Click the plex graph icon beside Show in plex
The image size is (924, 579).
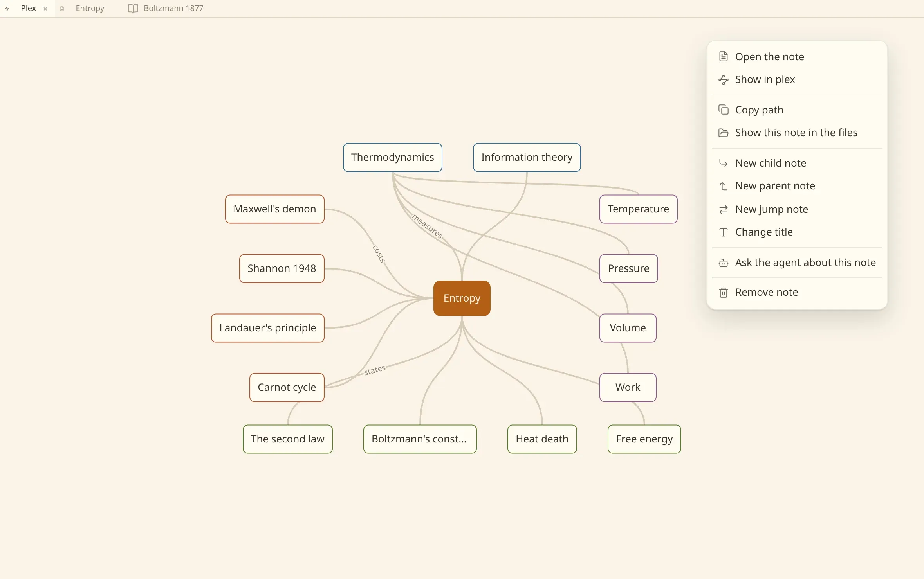723,79
